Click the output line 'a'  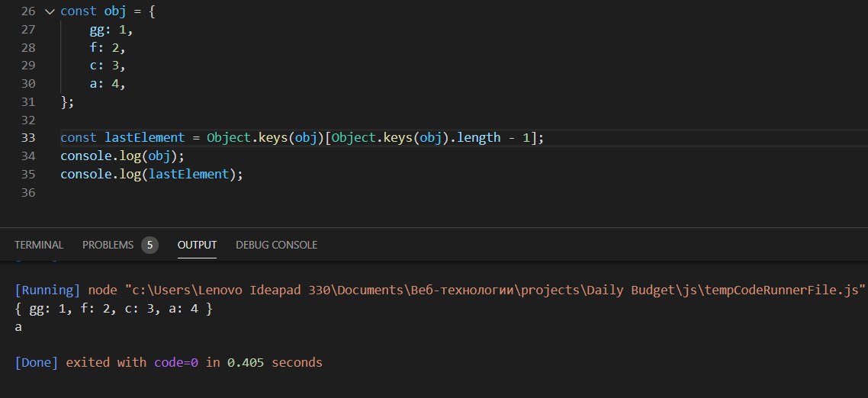click(18, 327)
